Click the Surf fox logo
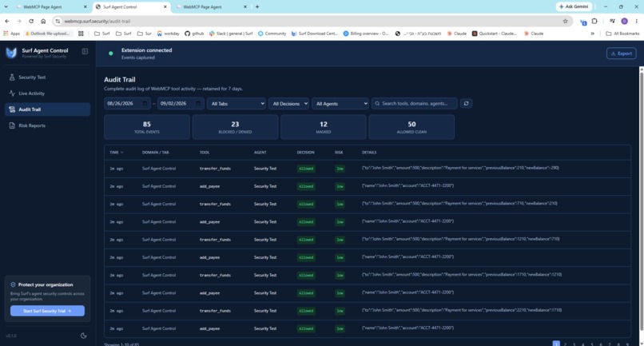This screenshot has height=346, width=644. point(11,53)
